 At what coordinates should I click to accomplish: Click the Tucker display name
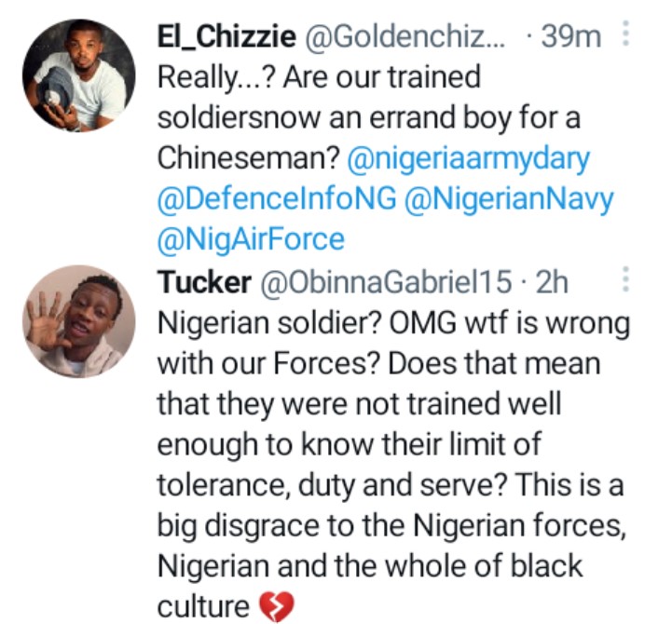[203, 282]
